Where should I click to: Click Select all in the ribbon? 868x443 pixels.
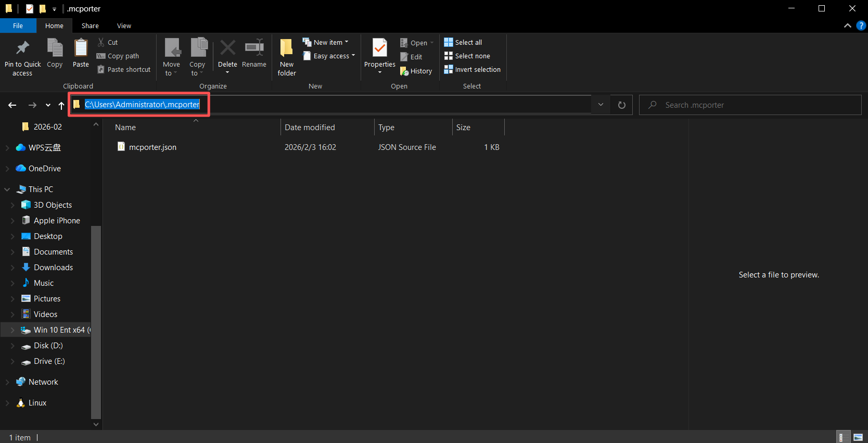click(463, 42)
